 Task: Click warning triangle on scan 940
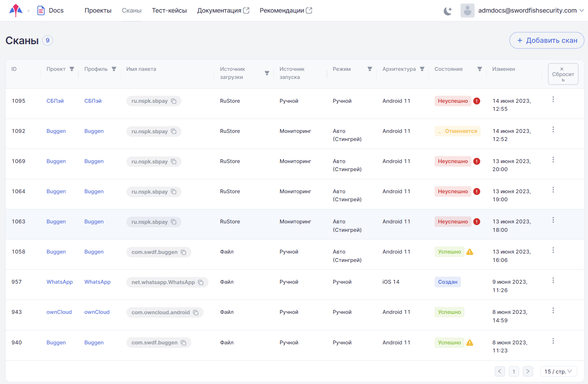tap(470, 343)
